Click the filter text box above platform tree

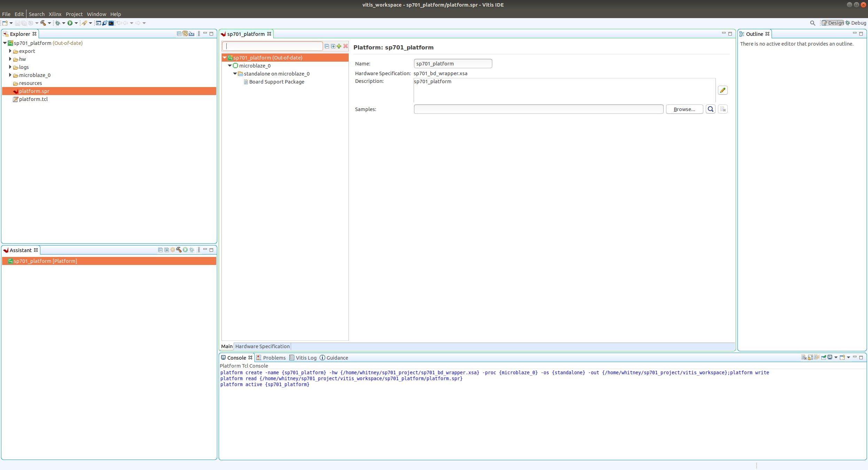(x=273, y=46)
